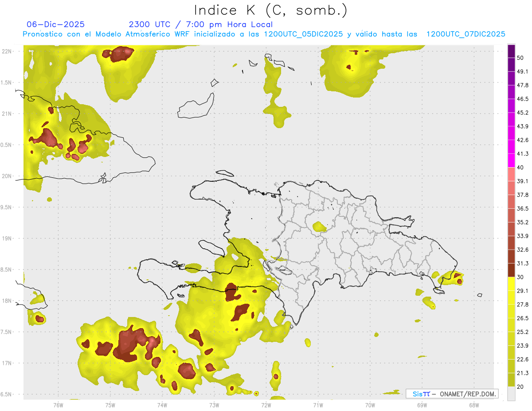532x411 pixels.
Task: Click the '74W' longitude label
Action: tap(162, 405)
